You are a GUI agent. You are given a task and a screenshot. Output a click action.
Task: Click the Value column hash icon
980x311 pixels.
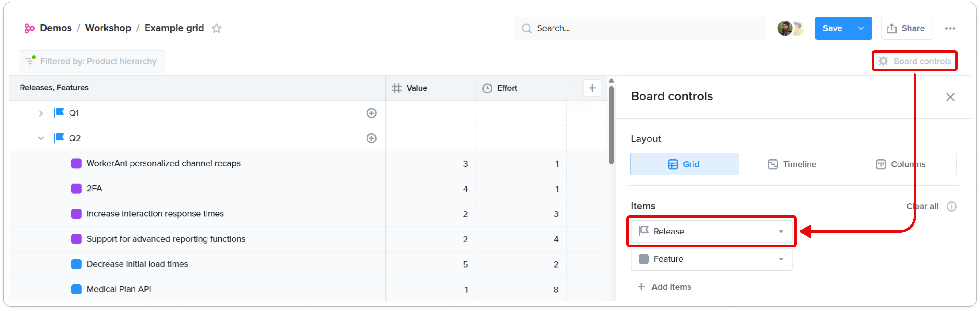(397, 88)
